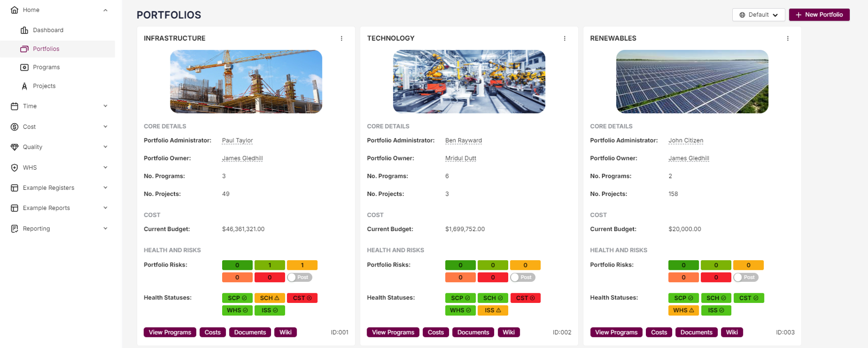Go to Programs in sidebar
Viewport: 868px width, 348px height.
(x=47, y=68)
